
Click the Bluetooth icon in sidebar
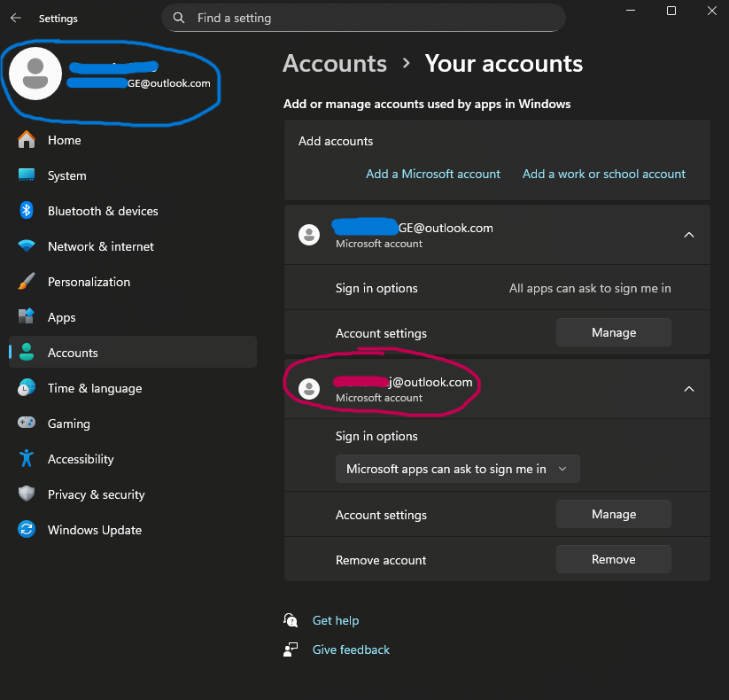tap(27, 210)
